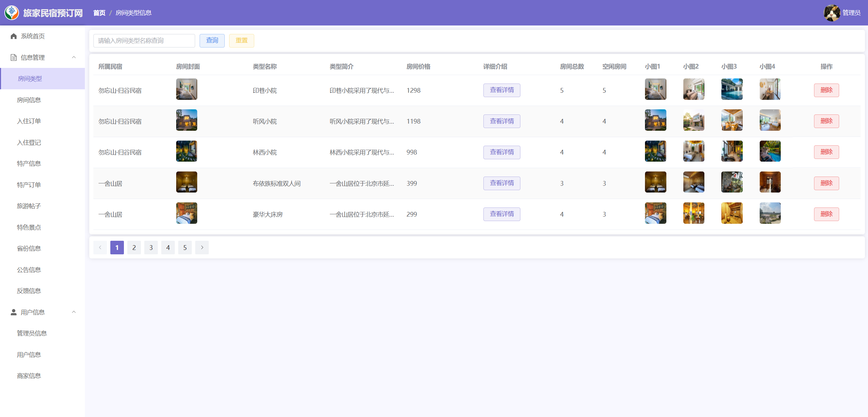Jump to page 3 in pagination
The image size is (868, 417).
(x=151, y=248)
